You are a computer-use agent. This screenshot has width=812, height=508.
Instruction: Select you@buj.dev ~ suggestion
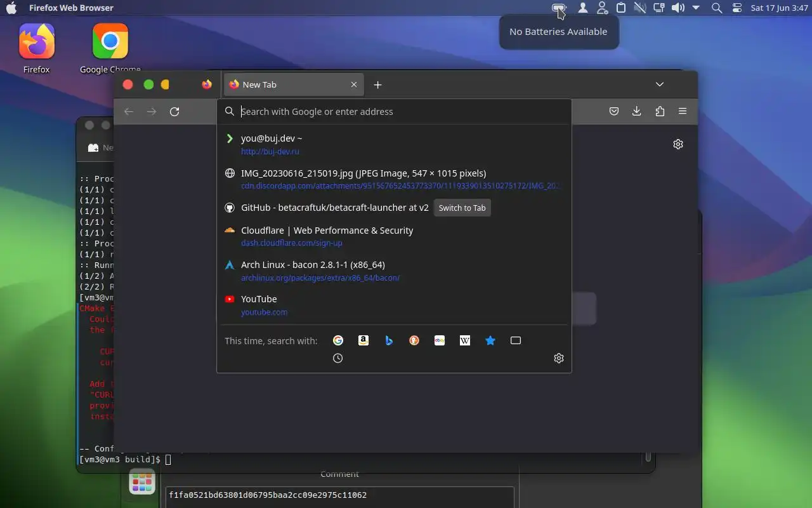[394, 144]
